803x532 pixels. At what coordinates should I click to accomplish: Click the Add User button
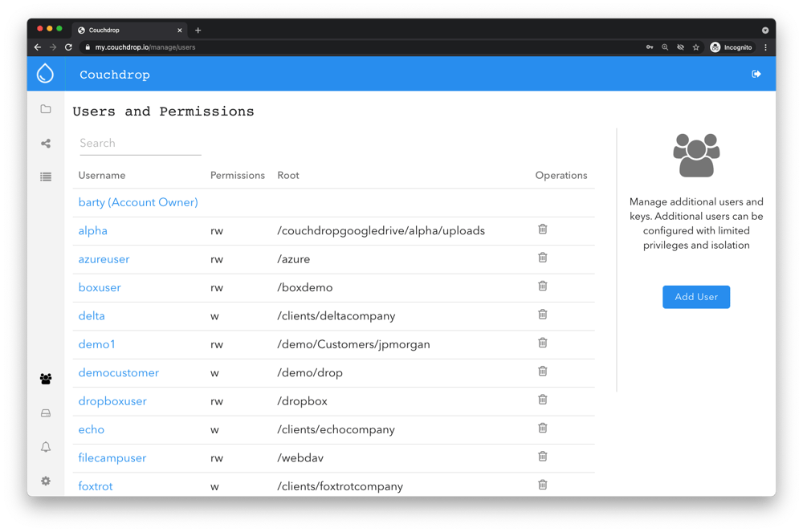pos(695,296)
